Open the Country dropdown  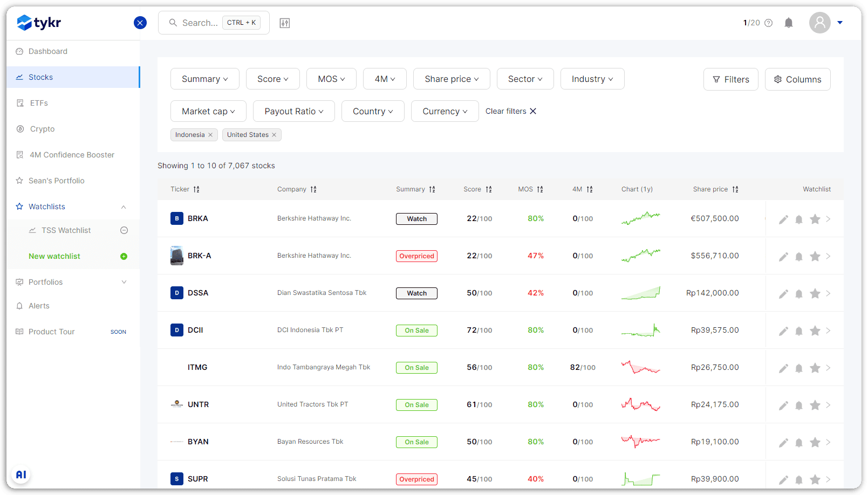tap(373, 111)
